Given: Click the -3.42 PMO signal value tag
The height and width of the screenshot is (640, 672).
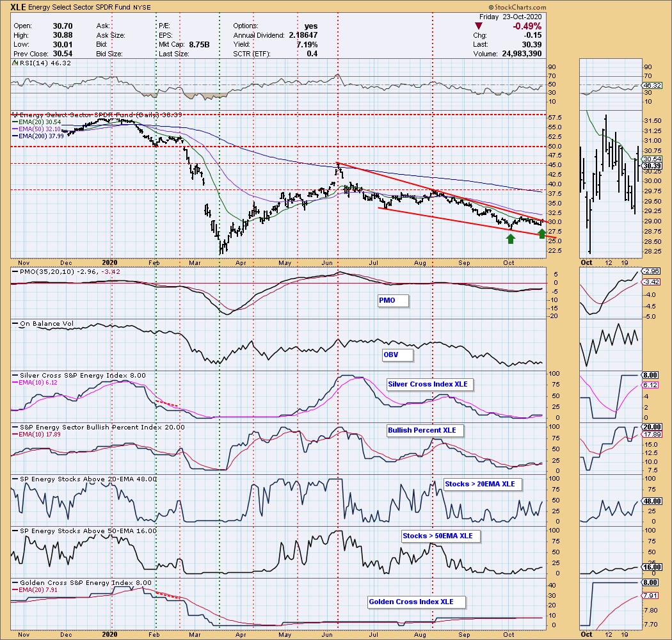Looking at the screenshot, I should 652,282.
